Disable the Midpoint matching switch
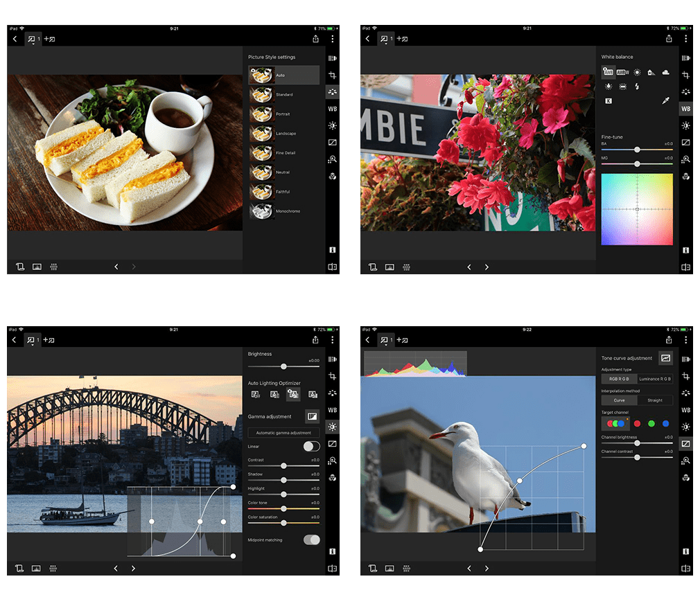Screen dimensions: 700x606 pyautogui.click(x=312, y=540)
